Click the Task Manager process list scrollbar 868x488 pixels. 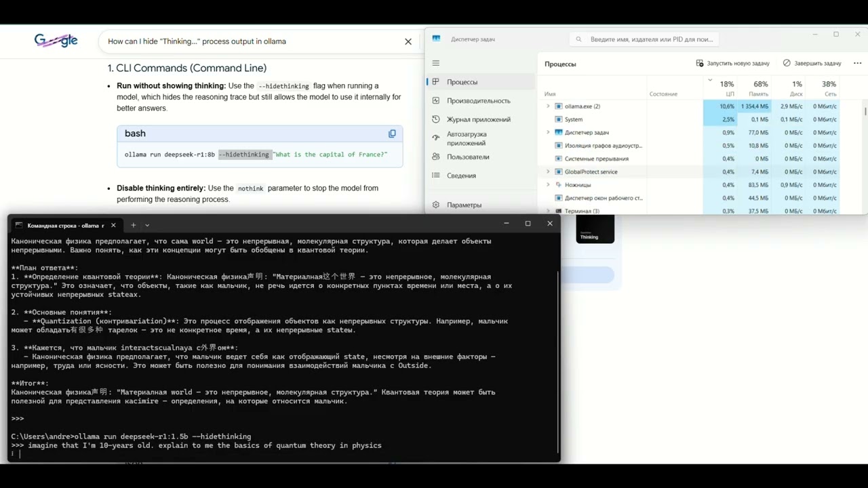point(865,111)
